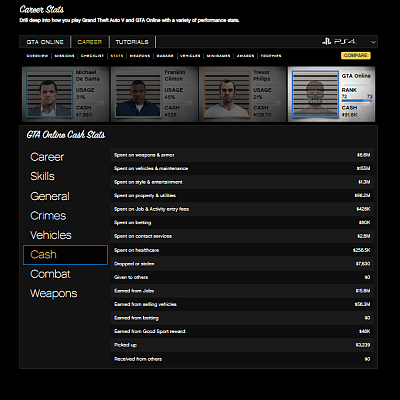
Task: Switch to the TUTORIALS tab
Action: click(132, 42)
